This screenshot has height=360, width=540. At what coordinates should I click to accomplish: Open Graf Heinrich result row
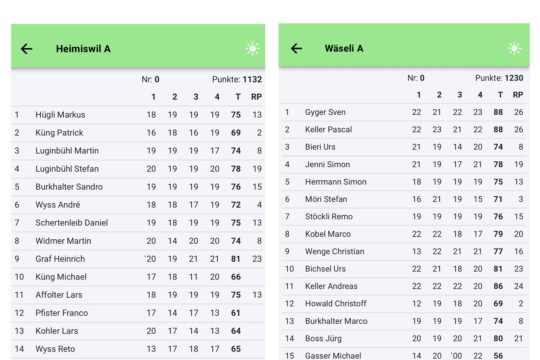pyautogui.click(x=138, y=259)
